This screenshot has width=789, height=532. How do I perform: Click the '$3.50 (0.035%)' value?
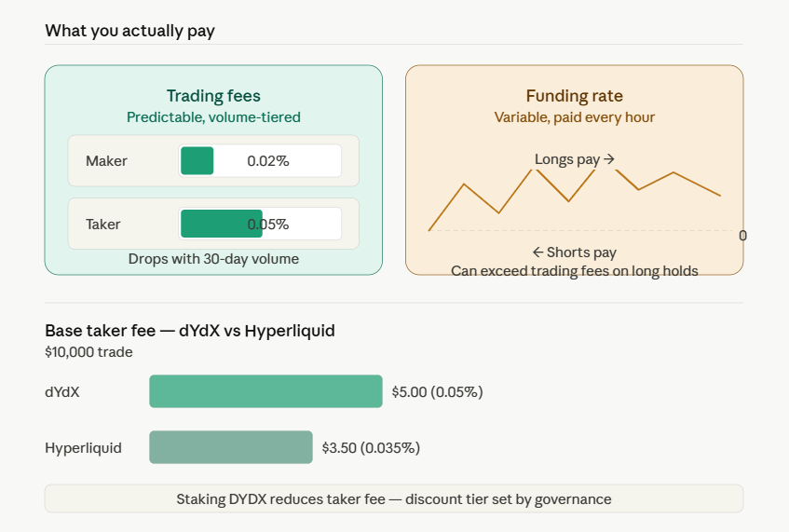371,448
